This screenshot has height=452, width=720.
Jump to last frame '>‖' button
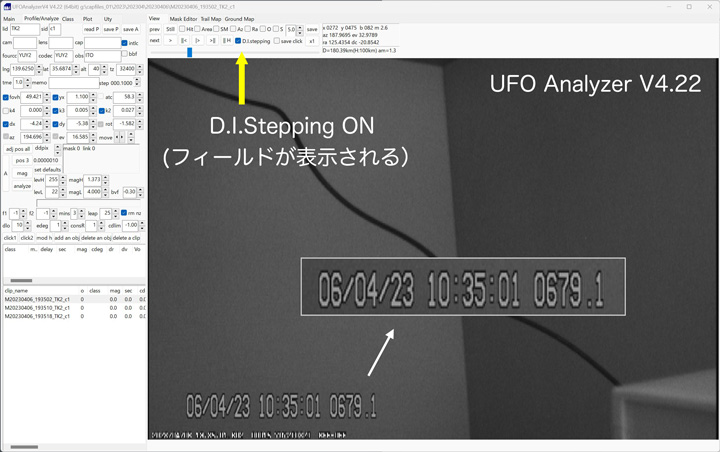tap(212, 40)
